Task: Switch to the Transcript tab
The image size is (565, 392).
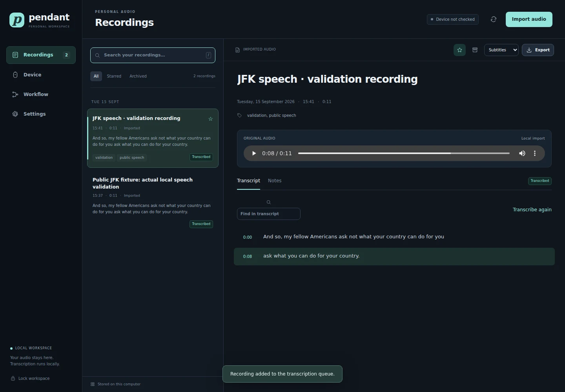Action: coord(248,181)
